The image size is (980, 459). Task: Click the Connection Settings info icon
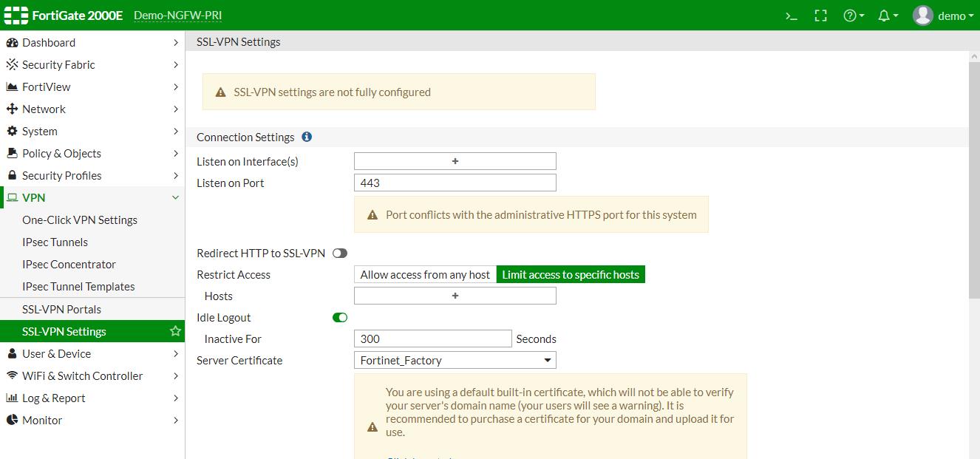[x=307, y=137]
